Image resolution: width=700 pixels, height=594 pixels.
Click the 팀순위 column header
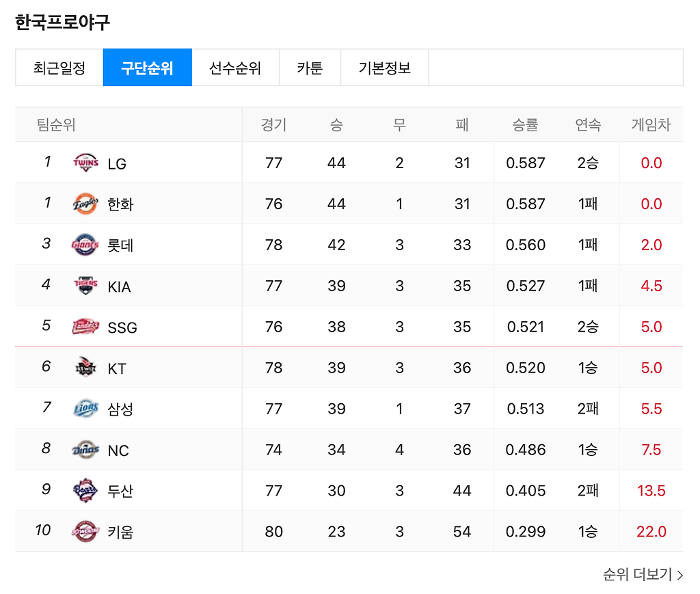coord(56,124)
